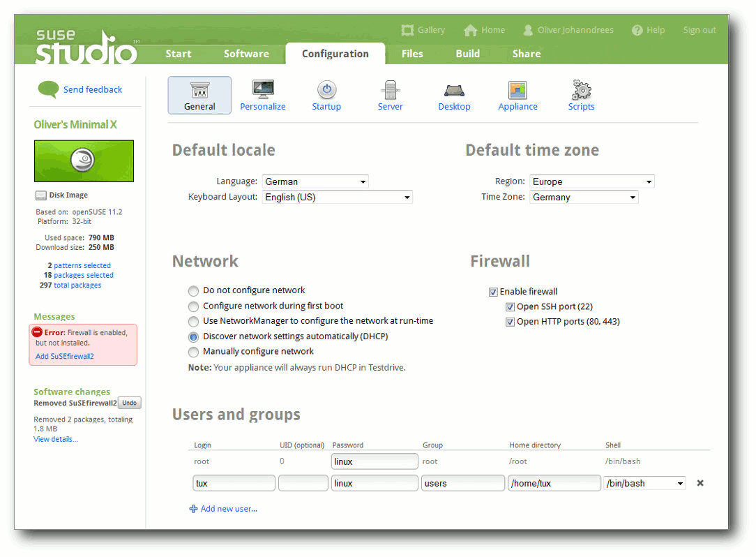Open the Startup power icon
Image resolution: width=756 pixels, height=557 pixels.
326,89
